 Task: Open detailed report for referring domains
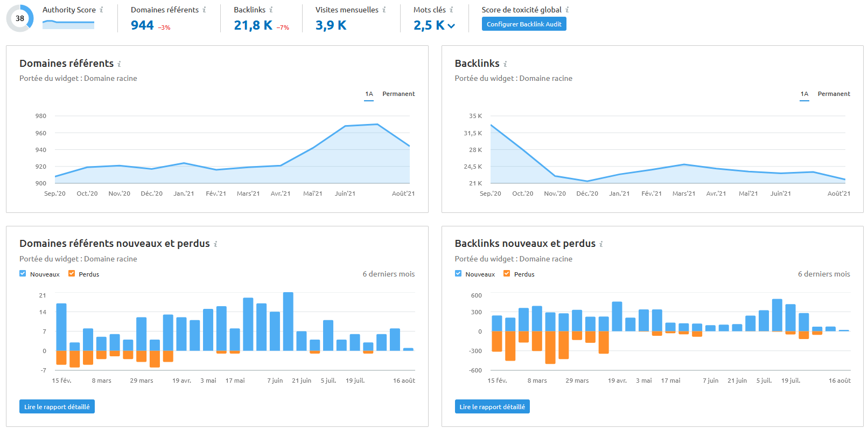point(57,406)
